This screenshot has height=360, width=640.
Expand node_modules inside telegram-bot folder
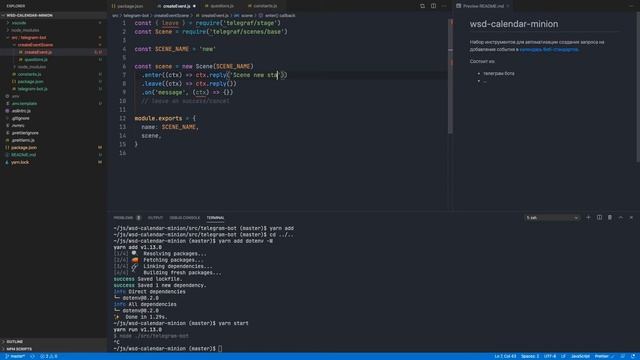pyautogui.click(x=53, y=67)
